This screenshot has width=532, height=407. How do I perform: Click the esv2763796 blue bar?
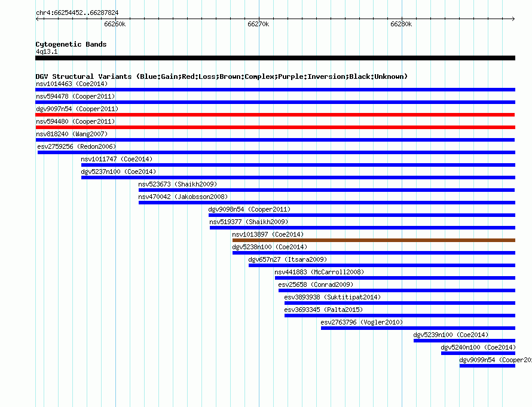[x=418, y=328]
